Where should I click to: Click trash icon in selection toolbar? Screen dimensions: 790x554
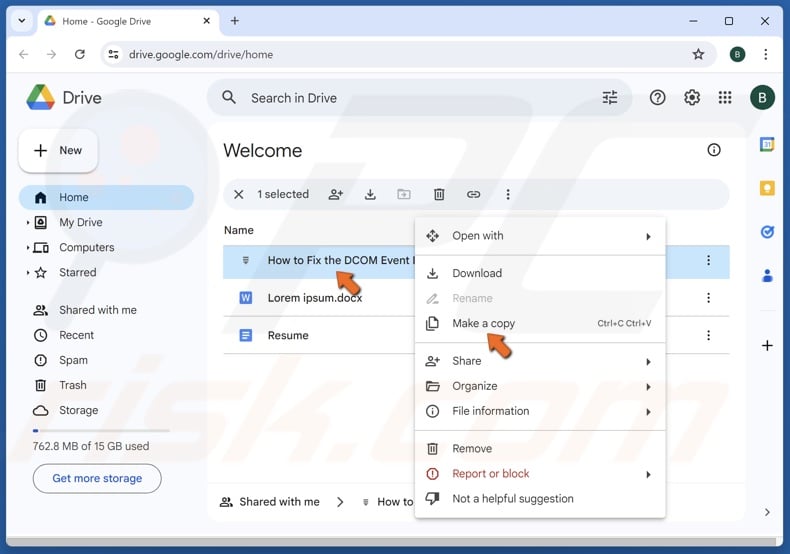(x=439, y=194)
